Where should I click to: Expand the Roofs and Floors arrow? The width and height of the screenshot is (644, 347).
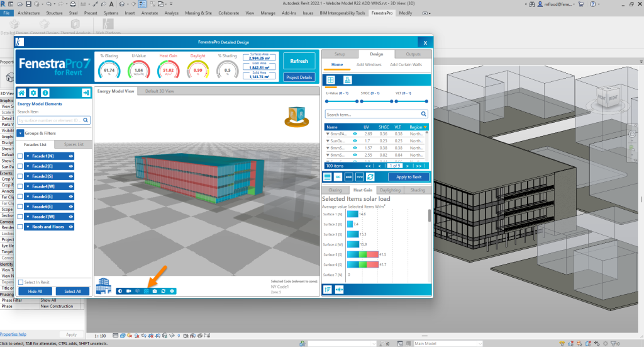click(x=28, y=227)
